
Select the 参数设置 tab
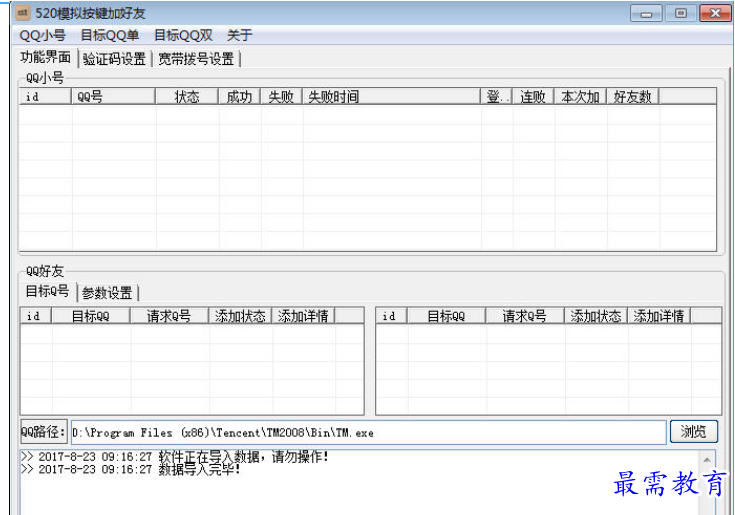107,293
